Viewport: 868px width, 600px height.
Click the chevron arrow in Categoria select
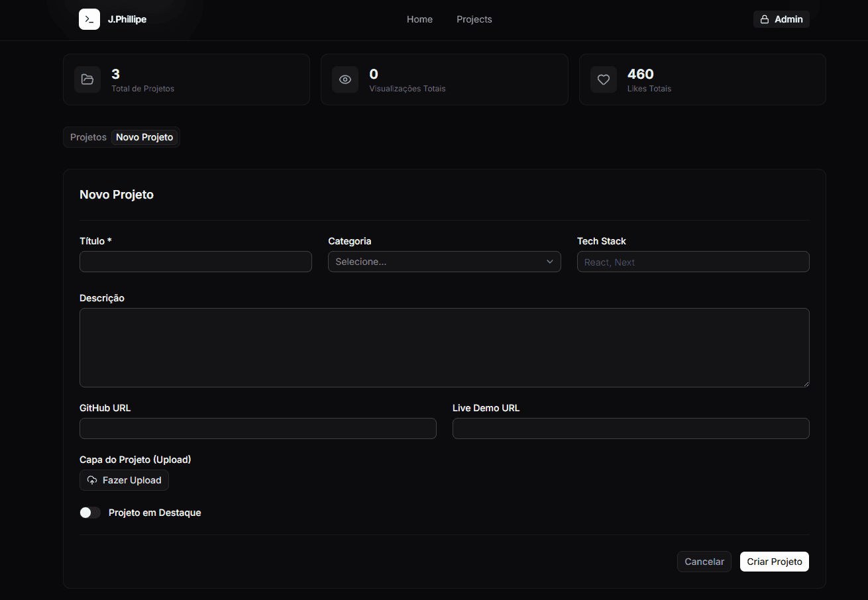click(x=549, y=262)
